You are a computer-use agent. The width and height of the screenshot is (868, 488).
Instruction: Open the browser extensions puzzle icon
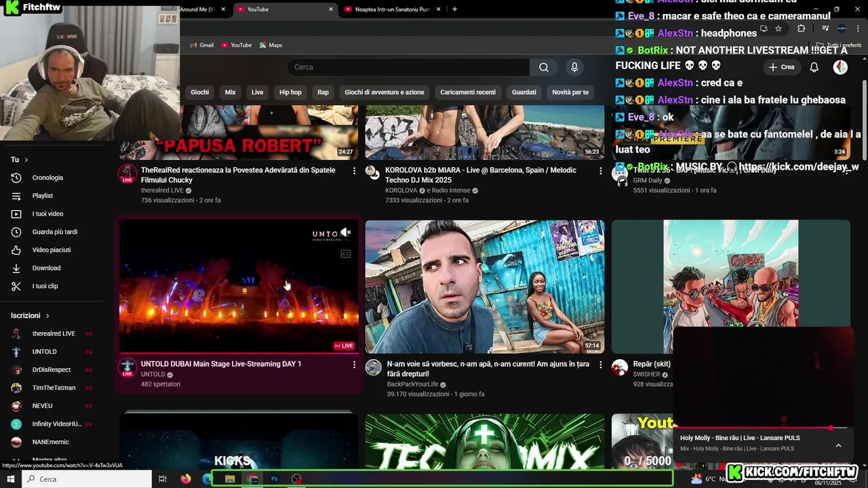pos(801,28)
